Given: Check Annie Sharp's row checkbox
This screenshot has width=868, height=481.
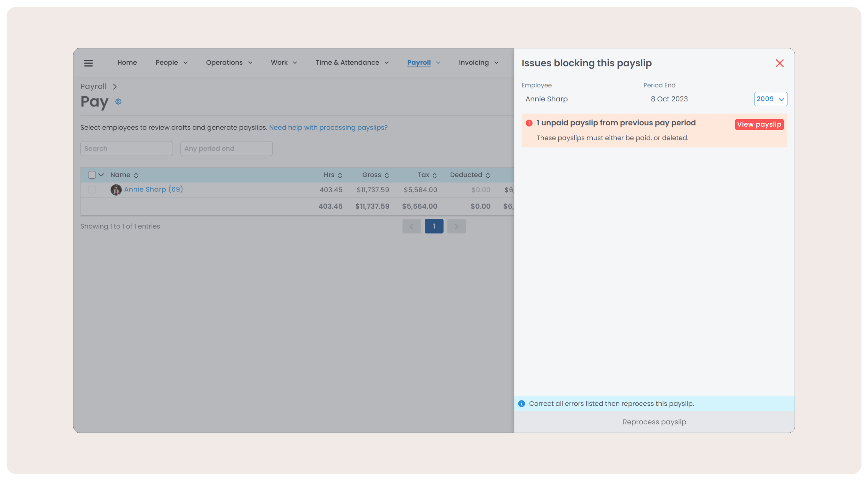Looking at the screenshot, I should click(x=92, y=190).
